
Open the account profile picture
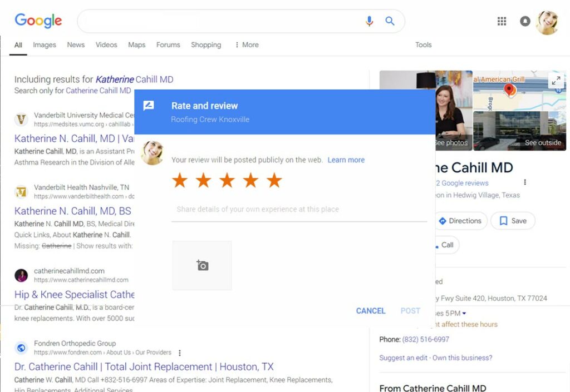(x=548, y=22)
